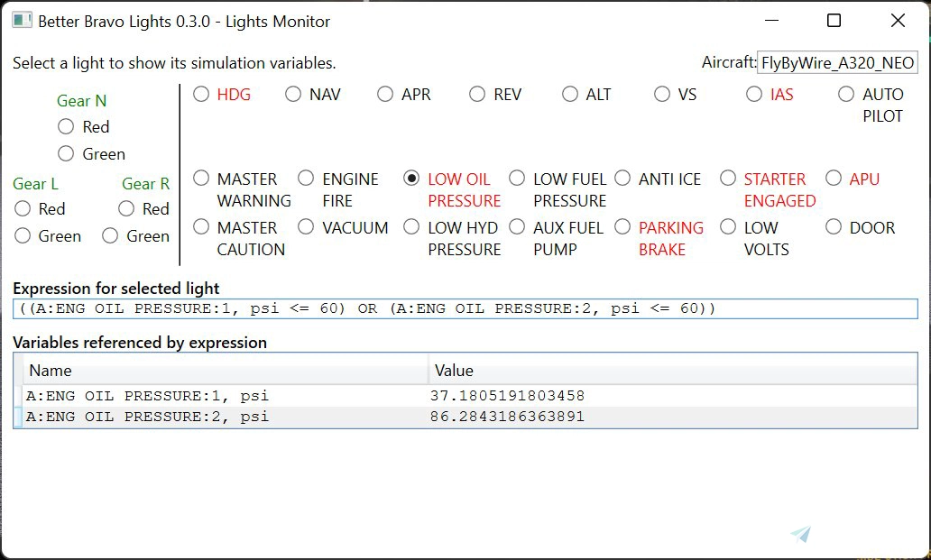Select Gear N Green light
This screenshot has height=560, width=931.
(66, 153)
